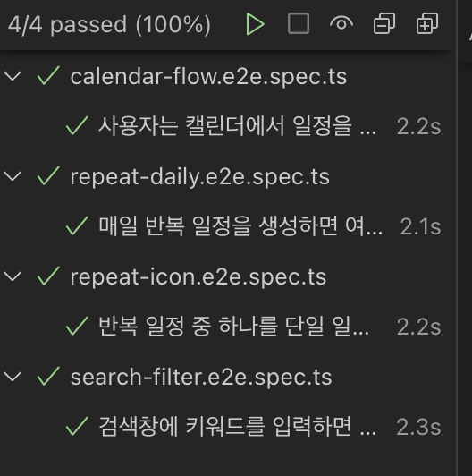Collapse the repeat-icon.e2e.spec.ts chevron

click(x=13, y=276)
